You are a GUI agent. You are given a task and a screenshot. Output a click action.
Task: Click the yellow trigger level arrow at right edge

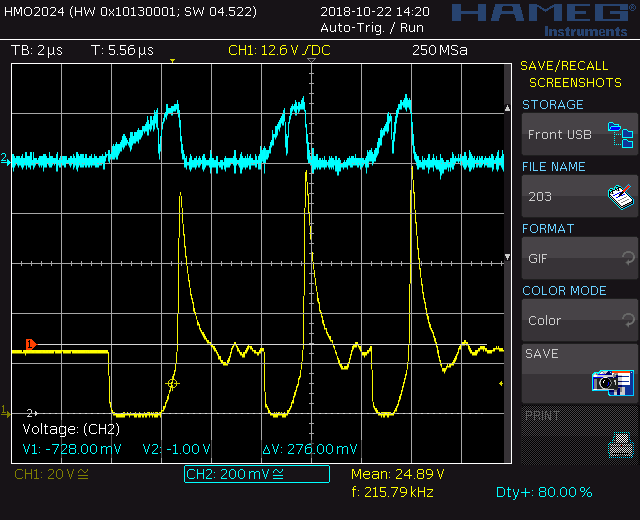point(501,384)
